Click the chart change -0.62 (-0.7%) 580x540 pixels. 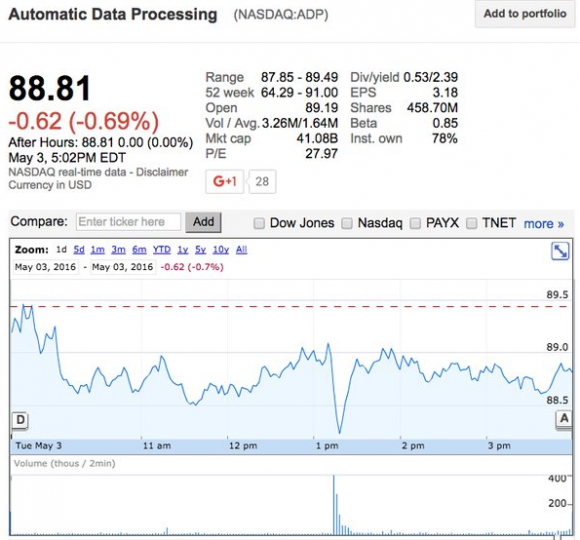coord(192,267)
